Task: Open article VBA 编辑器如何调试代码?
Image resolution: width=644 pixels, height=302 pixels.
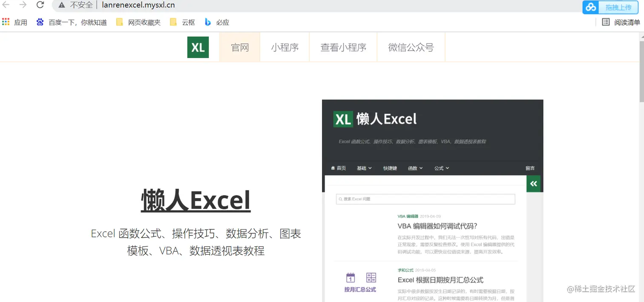Action: tap(437, 226)
